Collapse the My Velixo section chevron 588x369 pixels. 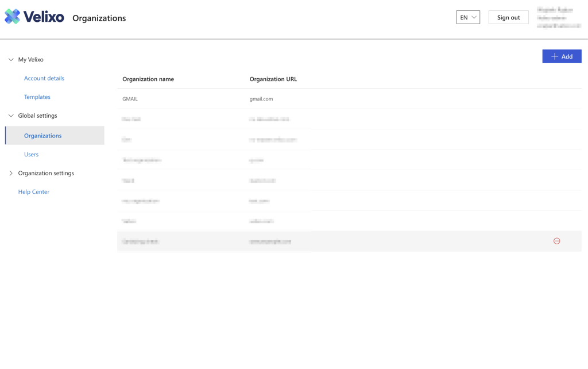click(x=11, y=60)
